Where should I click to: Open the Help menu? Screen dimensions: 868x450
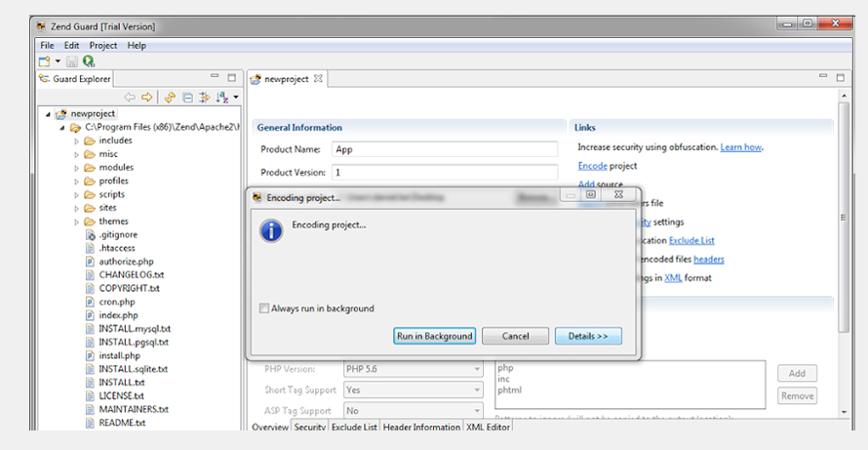coord(137,46)
